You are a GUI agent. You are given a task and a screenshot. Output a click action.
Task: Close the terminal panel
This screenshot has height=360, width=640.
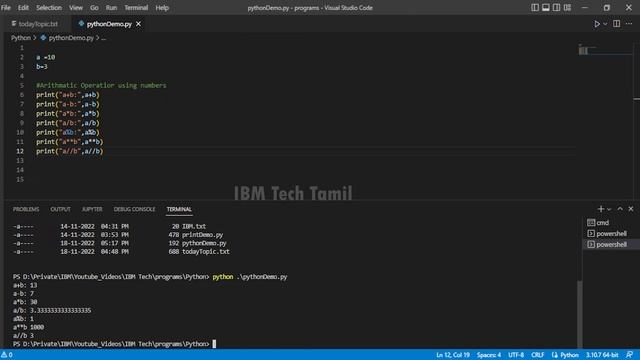(631, 209)
